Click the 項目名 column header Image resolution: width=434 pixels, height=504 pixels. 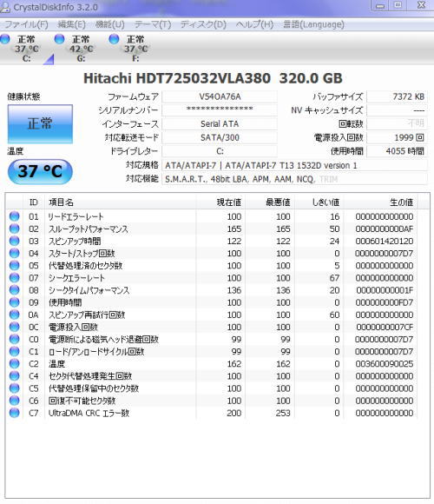tap(120, 202)
